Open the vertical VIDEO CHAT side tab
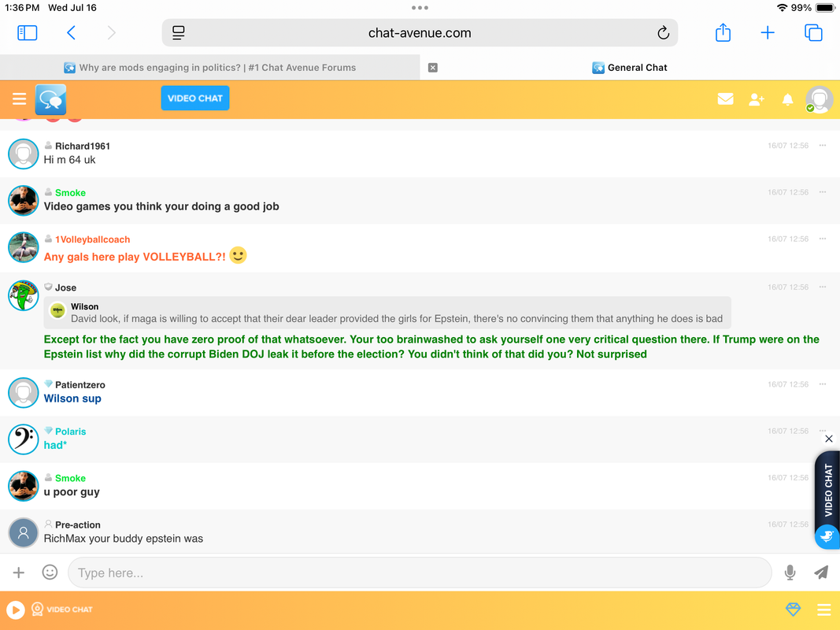This screenshot has height=630, width=840. 828,490
